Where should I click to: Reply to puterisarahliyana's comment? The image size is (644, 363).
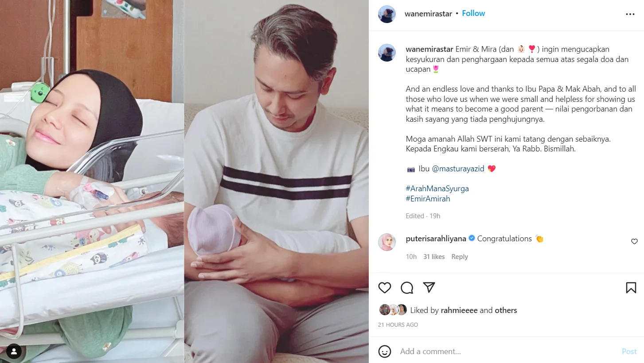click(x=460, y=257)
